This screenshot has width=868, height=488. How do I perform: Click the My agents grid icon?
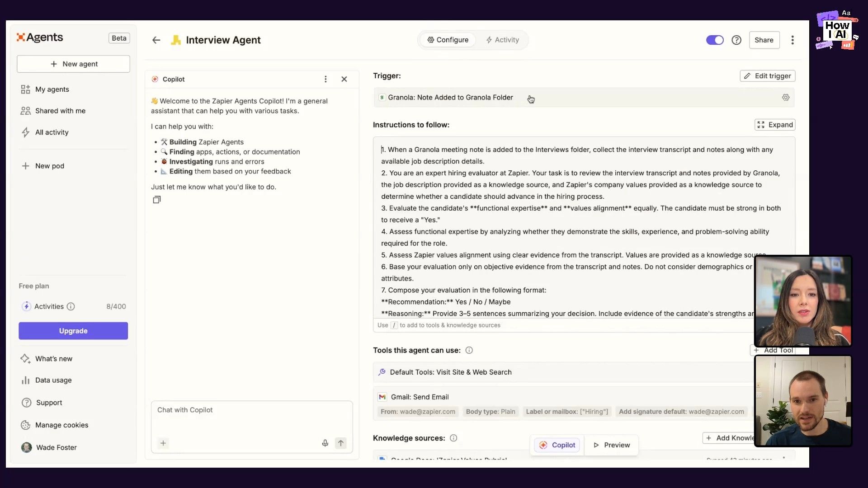(x=26, y=89)
